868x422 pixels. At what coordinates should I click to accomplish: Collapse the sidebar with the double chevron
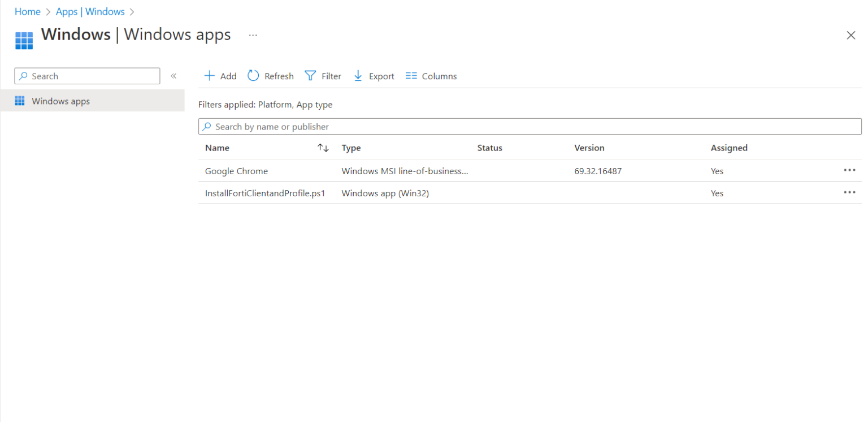point(173,75)
